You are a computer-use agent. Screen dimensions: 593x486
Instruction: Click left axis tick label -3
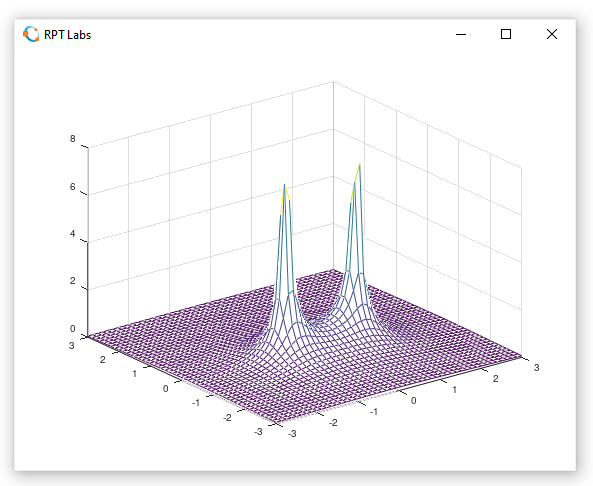coord(258,432)
